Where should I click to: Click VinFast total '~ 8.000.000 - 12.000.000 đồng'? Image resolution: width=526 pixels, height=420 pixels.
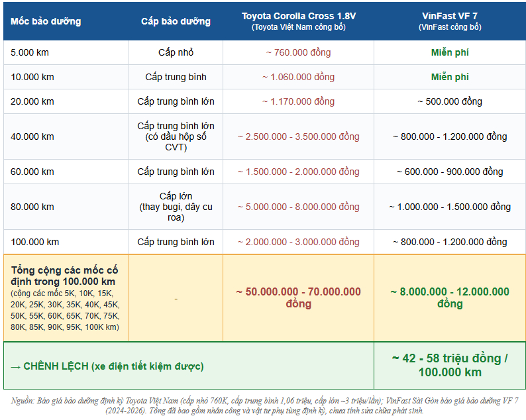[x=450, y=297]
